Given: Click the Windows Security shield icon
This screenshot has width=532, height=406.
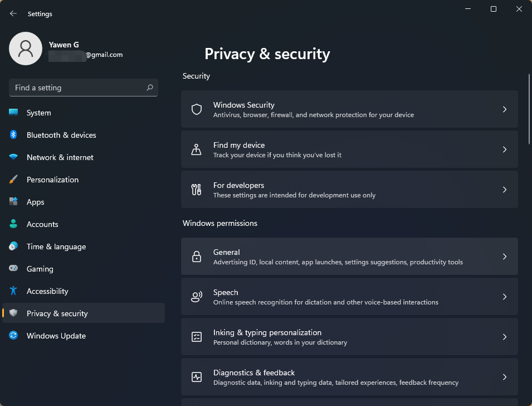Looking at the screenshot, I should 197,109.
